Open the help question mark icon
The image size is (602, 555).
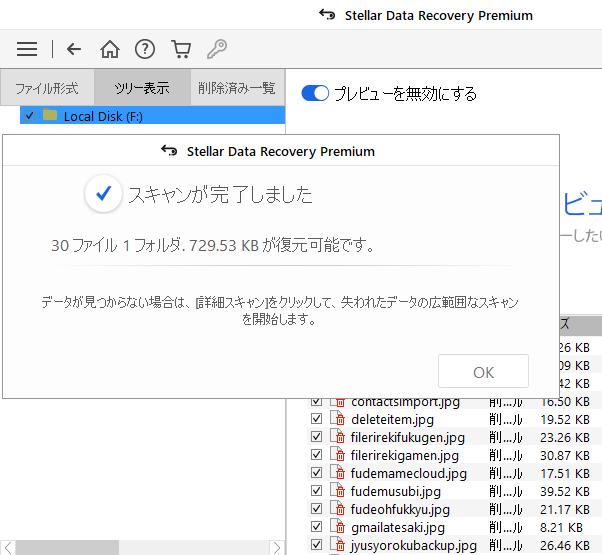point(145,49)
